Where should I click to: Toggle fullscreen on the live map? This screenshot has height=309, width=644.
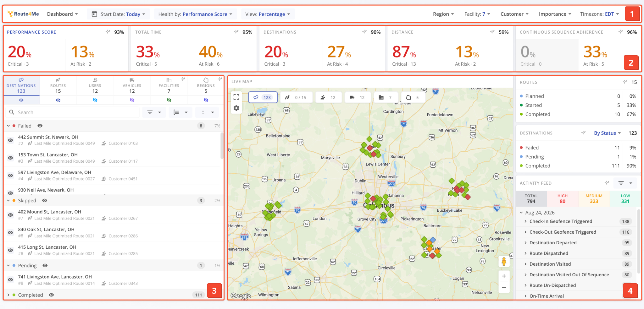coord(236,97)
